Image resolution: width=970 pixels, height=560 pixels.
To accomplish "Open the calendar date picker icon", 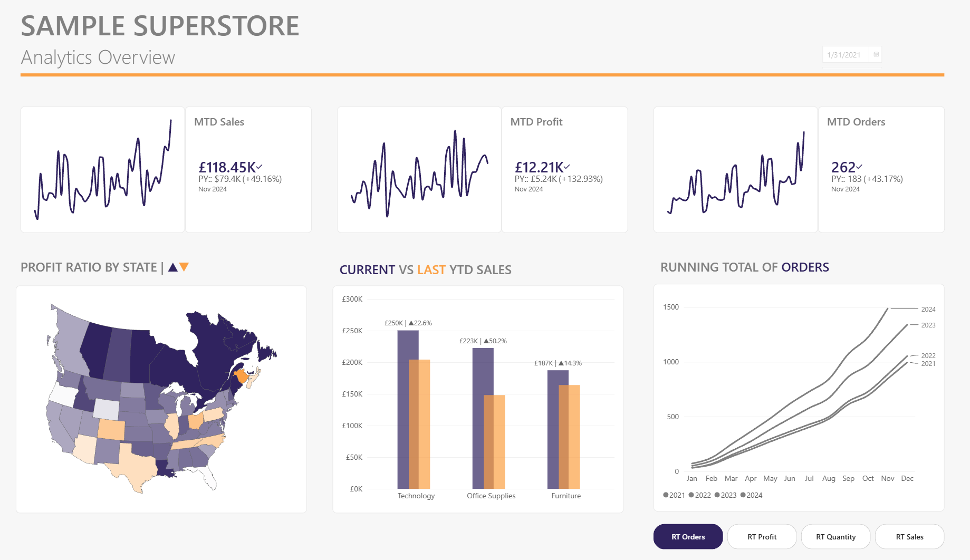I will (876, 55).
